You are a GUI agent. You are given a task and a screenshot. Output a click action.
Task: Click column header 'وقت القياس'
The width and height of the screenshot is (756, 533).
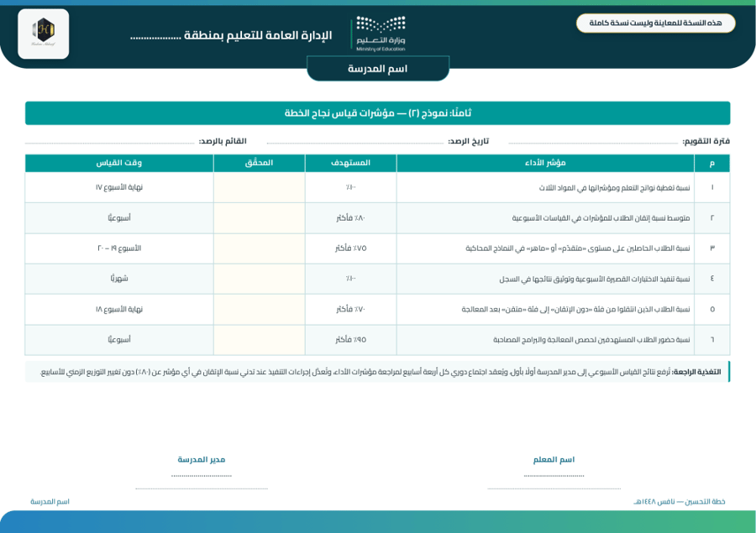pyautogui.click(x=119, y=163)
